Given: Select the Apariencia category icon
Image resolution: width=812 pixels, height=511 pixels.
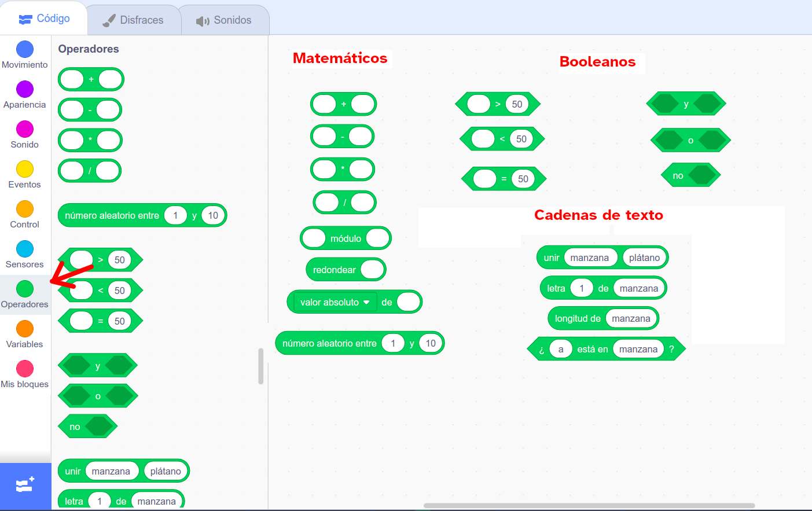Looking at the screenshot, I should coord(24,89).
